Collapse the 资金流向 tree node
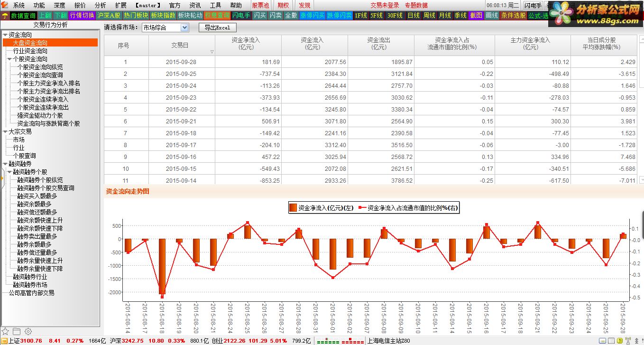This screenshot has height=345, width=644. [5, 35]
